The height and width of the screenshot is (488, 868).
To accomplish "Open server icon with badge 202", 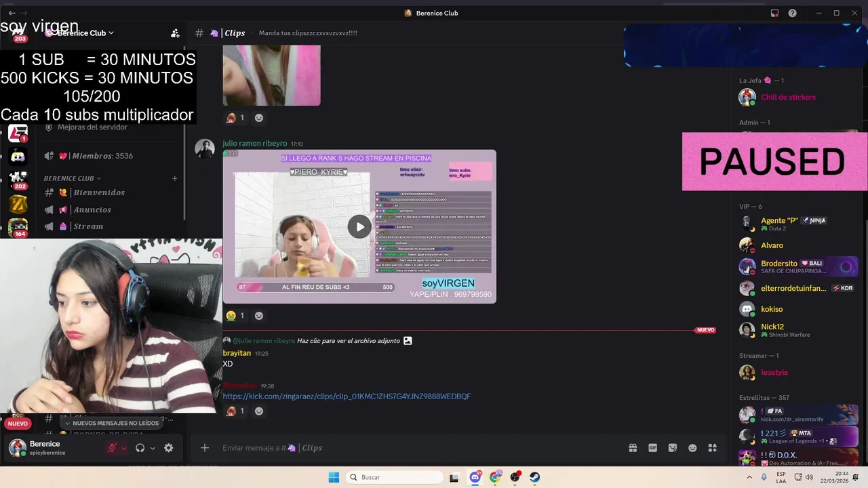I will [18, 180].
